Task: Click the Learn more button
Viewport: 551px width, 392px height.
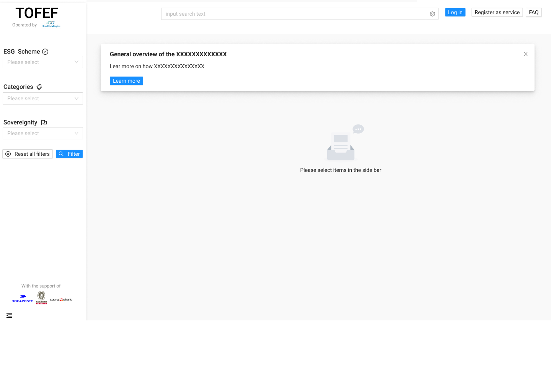Action: (x=126, y=81)
